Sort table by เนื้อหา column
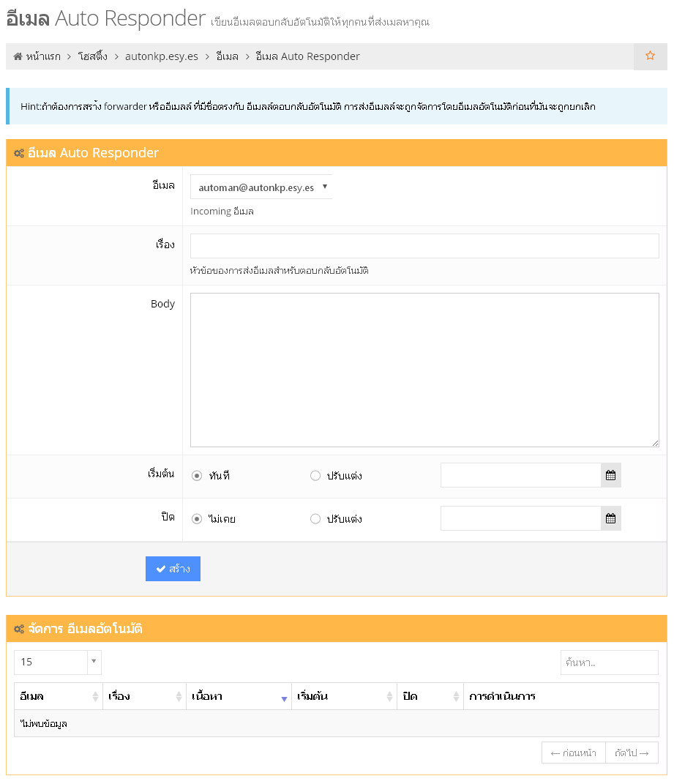 [239, 696]
